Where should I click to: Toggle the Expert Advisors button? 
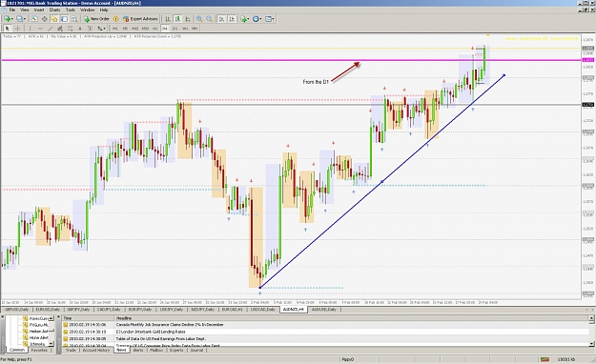tap(140, 19)
